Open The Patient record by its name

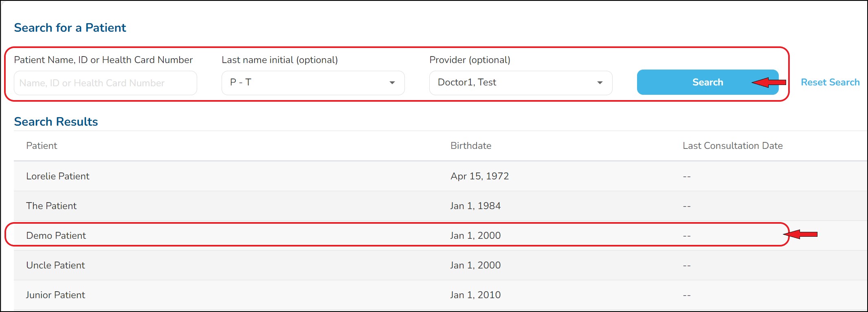coord(51,206)
